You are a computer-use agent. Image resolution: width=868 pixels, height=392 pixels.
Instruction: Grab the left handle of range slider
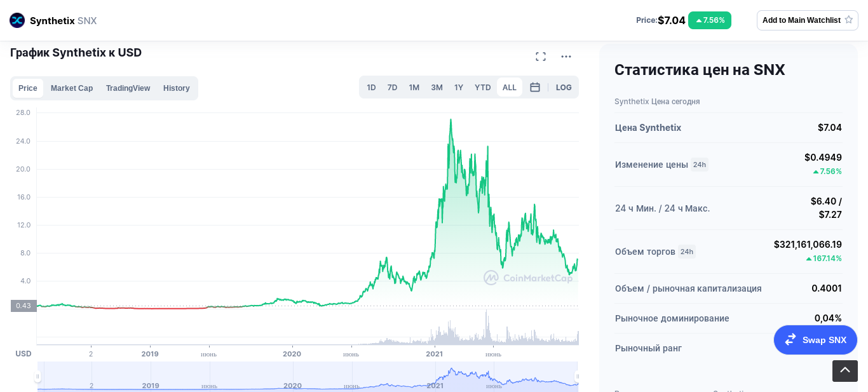point(37,377)
